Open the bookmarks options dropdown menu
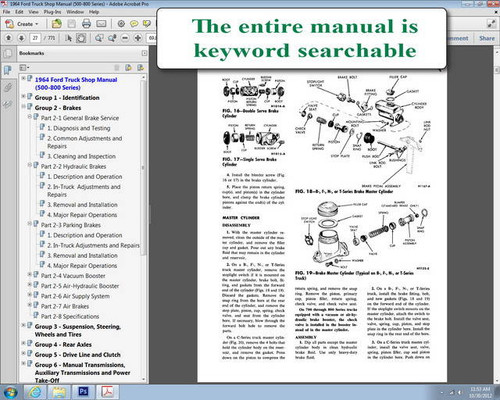 [24, 68]
